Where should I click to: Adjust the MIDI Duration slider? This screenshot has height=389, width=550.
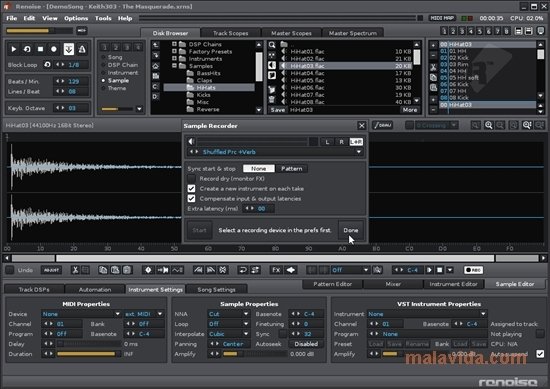pyautogui.click(x=89, y=354)
